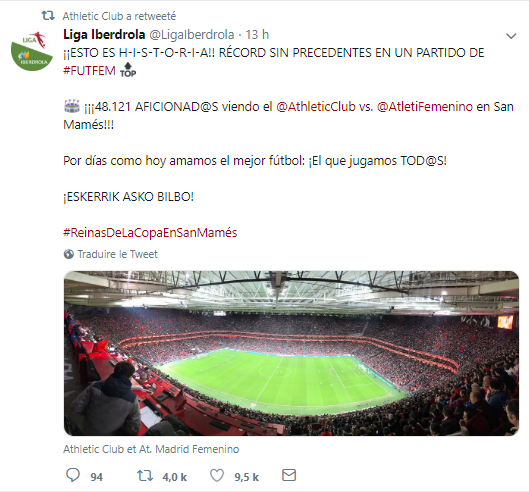
Task: Expand the tweet options chevron
Action: [511, 36]
